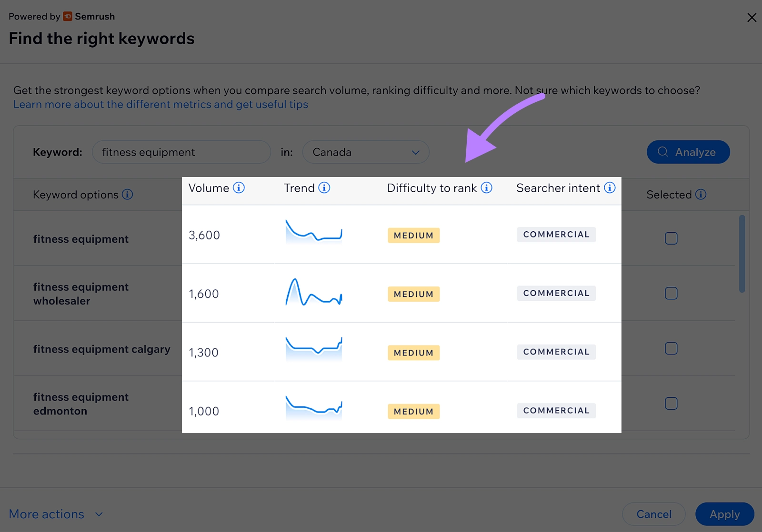The image size is (762, 532).
Task: Click the keyword list vertical scrollbar
Action: tap(742, 254)
